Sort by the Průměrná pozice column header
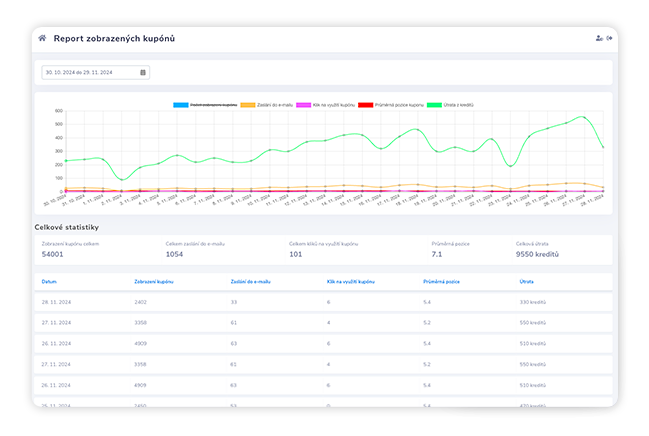Screen dimensions: 649x436 click(x=441, y=282)
